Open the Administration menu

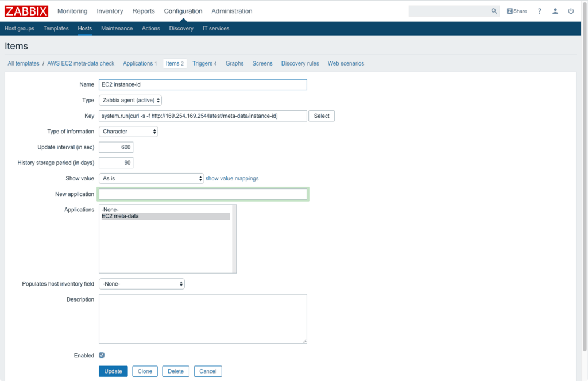tap(232, 11)
